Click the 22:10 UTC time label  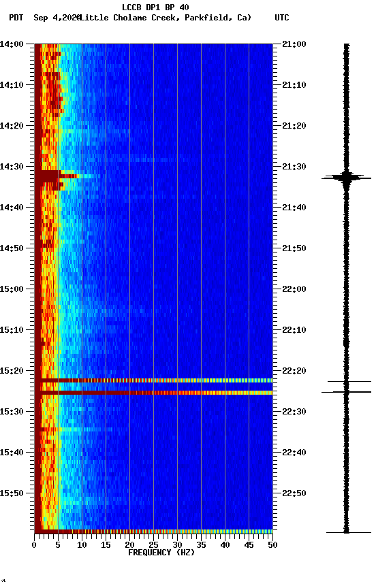pyautogui.click(x=294, y=330)
